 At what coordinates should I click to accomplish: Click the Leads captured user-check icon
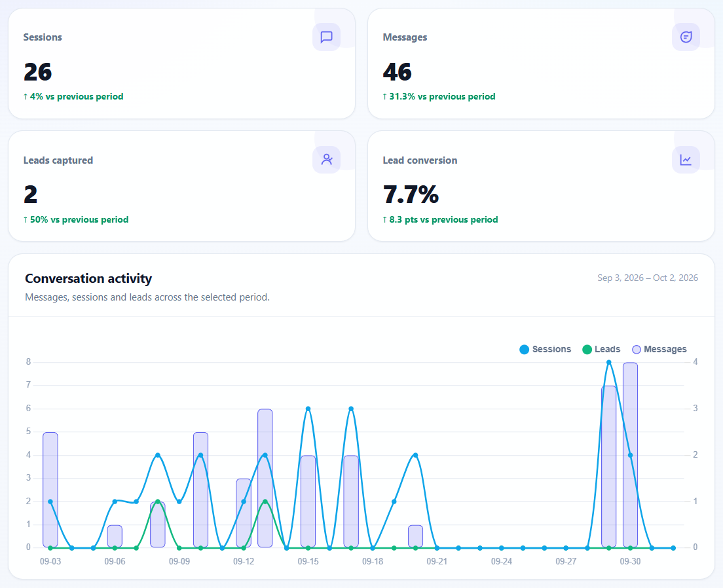click(x=326, y=160)
